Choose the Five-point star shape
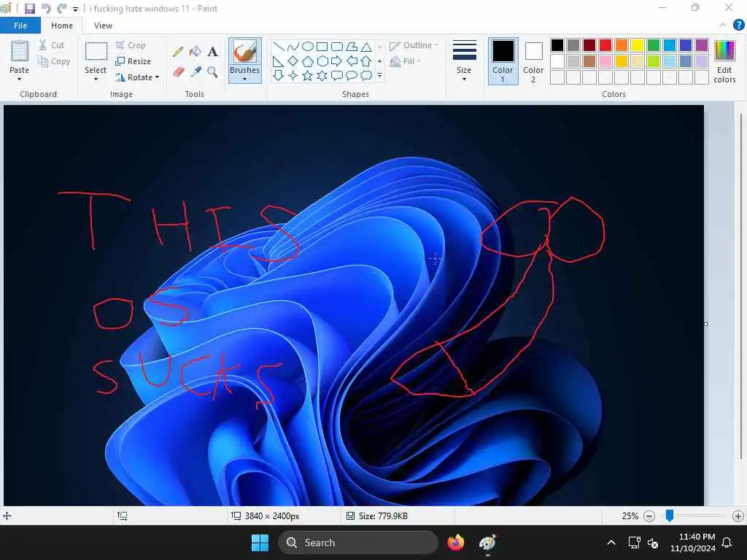This screenshot has height=560, width=747. 308,75
